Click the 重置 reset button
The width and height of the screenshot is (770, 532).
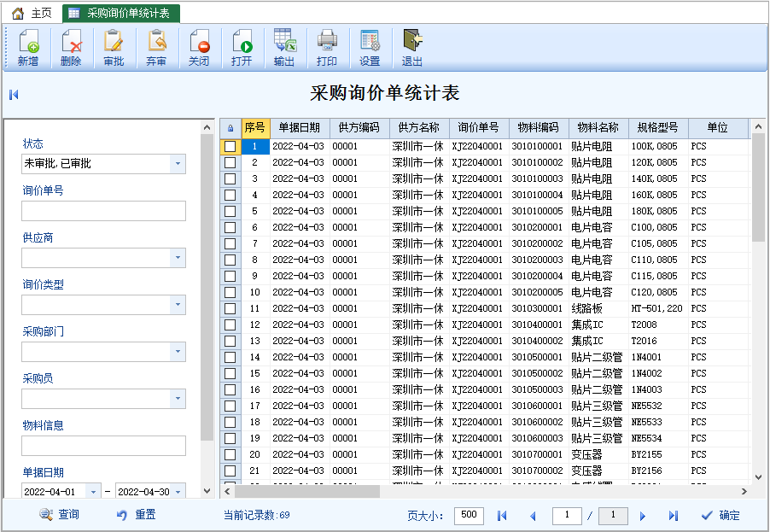coord(137,514)
